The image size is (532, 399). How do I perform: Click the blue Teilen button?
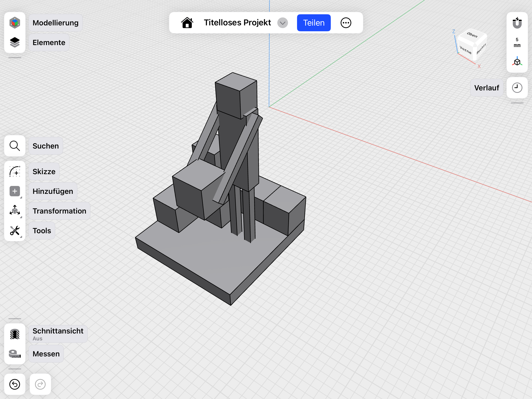(x=314, y=23)
